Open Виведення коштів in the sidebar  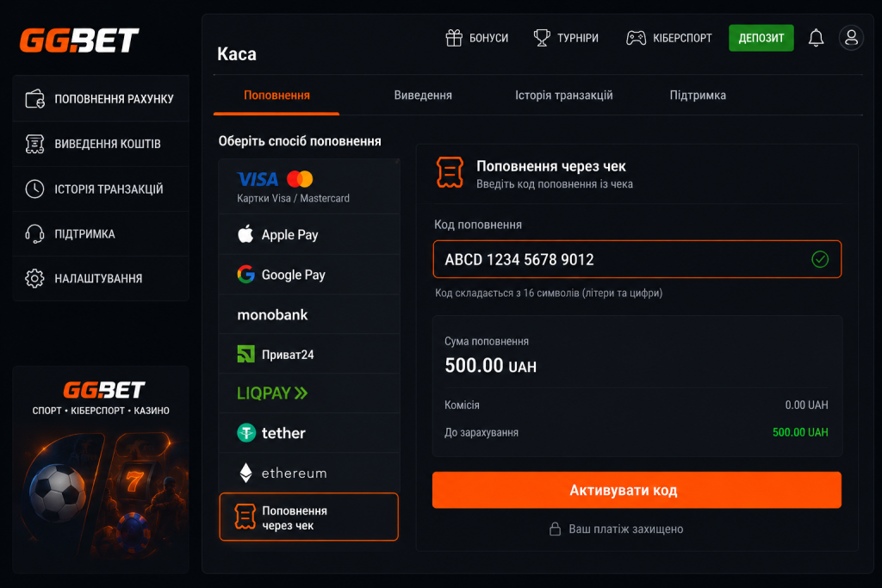pyautogui.click(x=101, y=144)
